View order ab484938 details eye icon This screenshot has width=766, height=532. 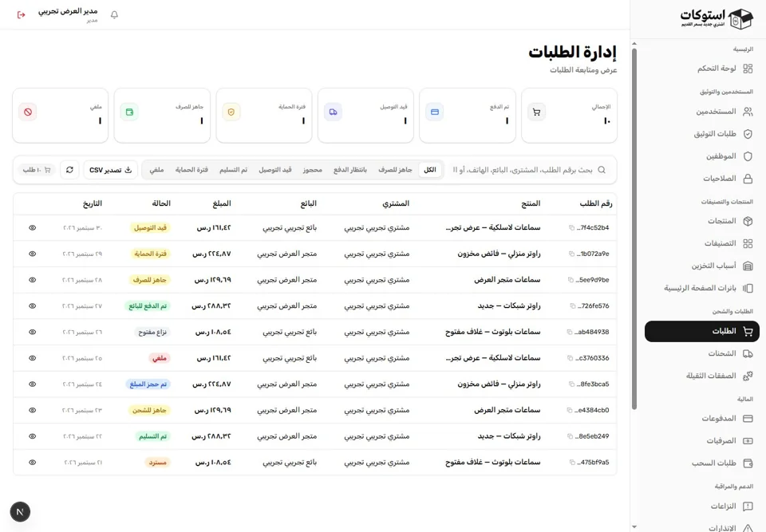pos(32,332)
